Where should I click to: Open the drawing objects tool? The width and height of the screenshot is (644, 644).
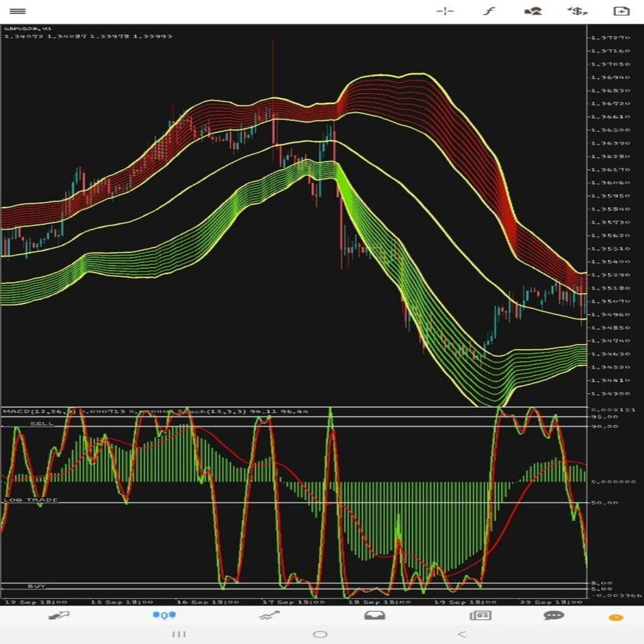pos(533,11)
